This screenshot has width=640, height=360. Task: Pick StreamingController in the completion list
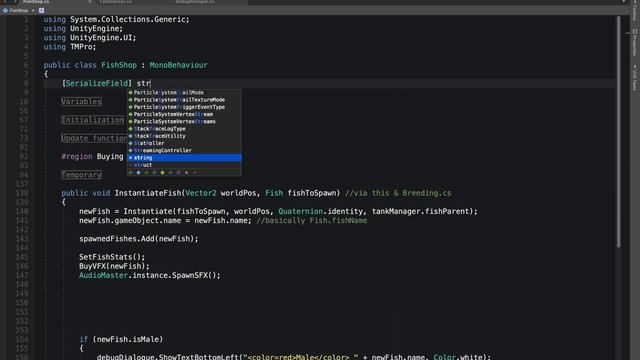tap(184, 150)
